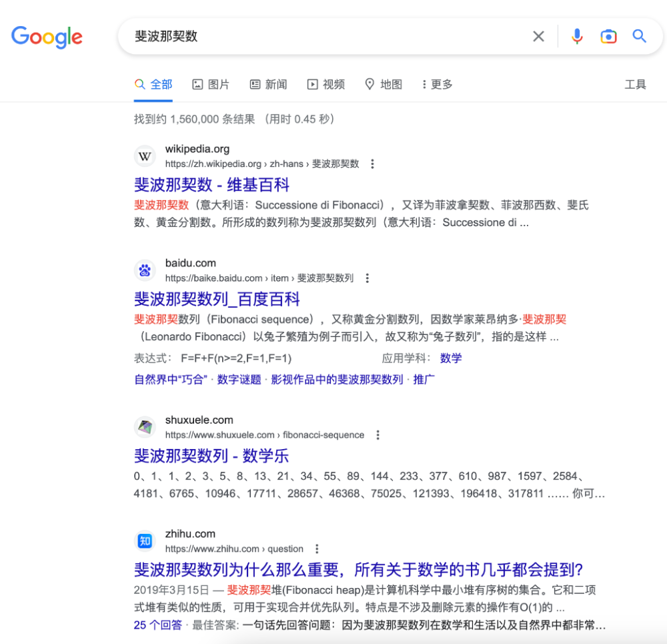Open Google Lens camera icon in search bar
667x644 pixels.
[608, 36]
